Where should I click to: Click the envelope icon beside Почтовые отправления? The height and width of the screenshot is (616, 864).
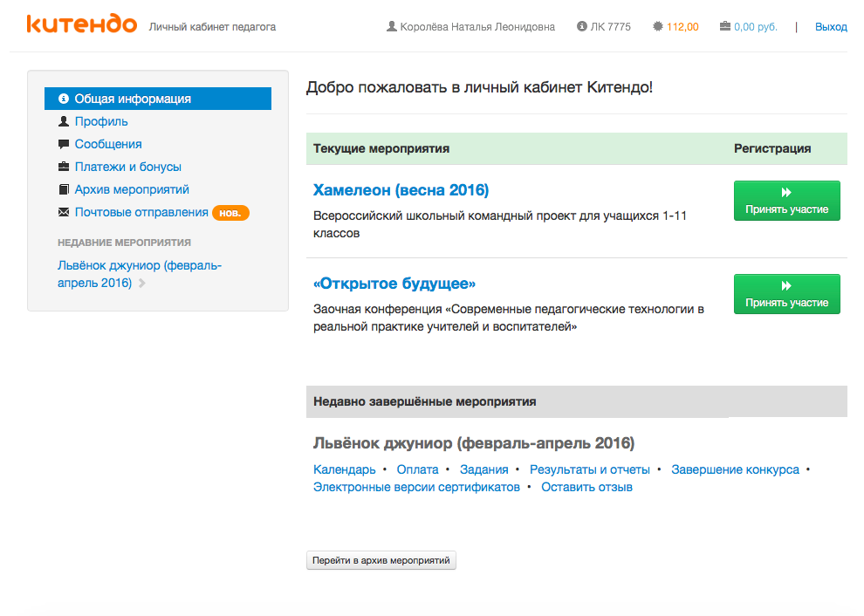64,212
